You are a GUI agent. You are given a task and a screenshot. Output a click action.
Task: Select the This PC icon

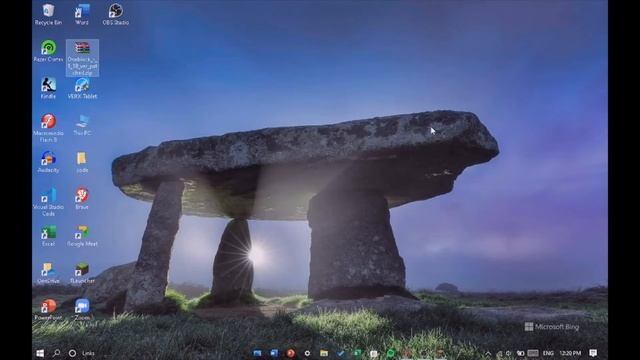click(x=82, y=125)
